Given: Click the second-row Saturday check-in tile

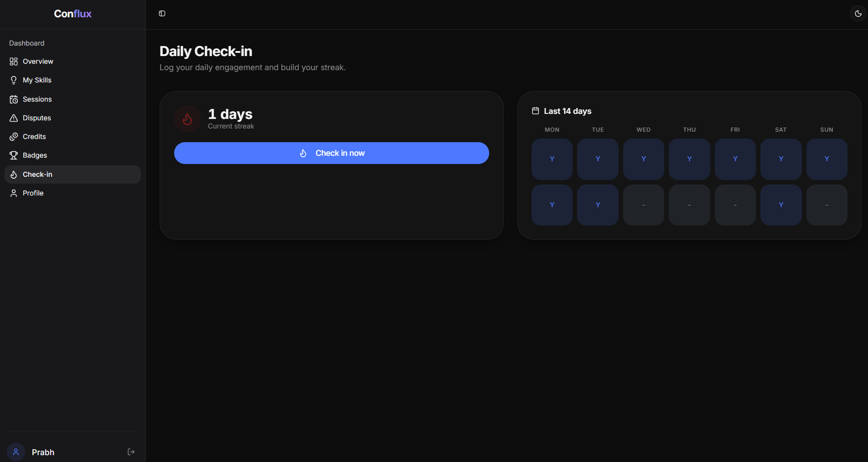Looking at the screenshot, I should coord(781,205).
